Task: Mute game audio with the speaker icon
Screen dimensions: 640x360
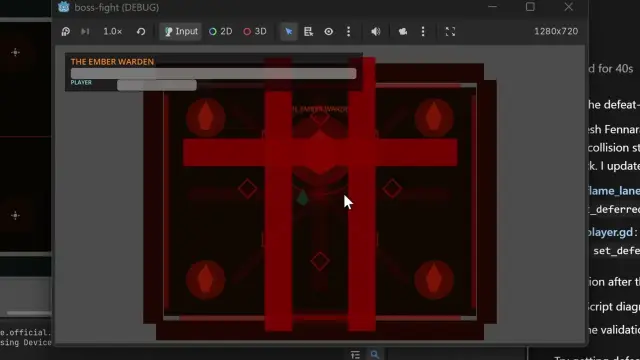Action: tap(376, 31)
